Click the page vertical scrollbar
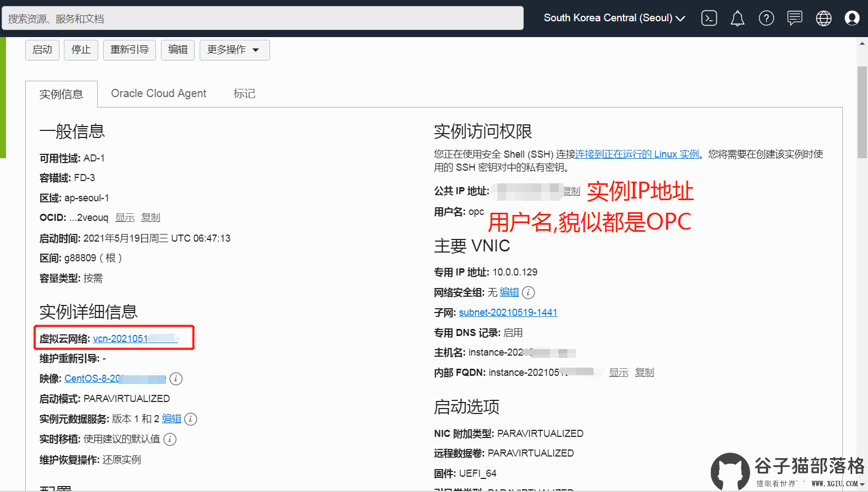The height and width of the screenshot is (492, 868). click(x=862, y=112)
